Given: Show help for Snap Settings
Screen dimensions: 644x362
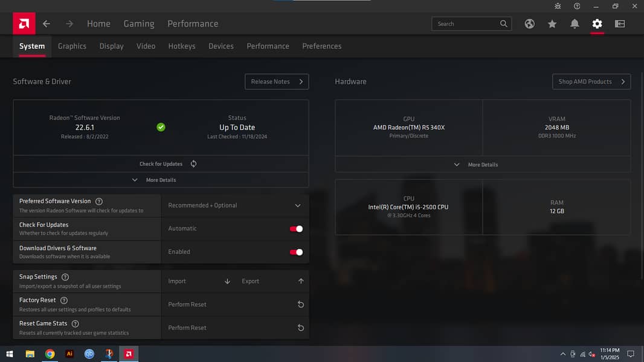Looking at the screenshot, I should [x=65, y=277].
